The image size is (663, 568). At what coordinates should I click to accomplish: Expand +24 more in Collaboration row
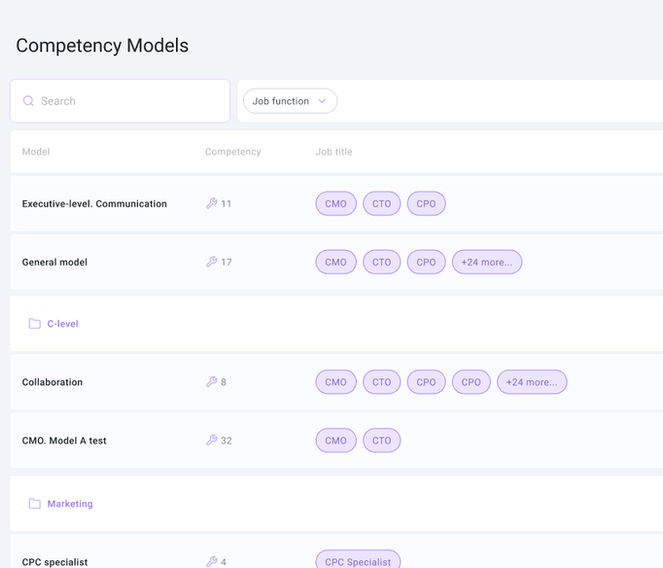point(532,382)
